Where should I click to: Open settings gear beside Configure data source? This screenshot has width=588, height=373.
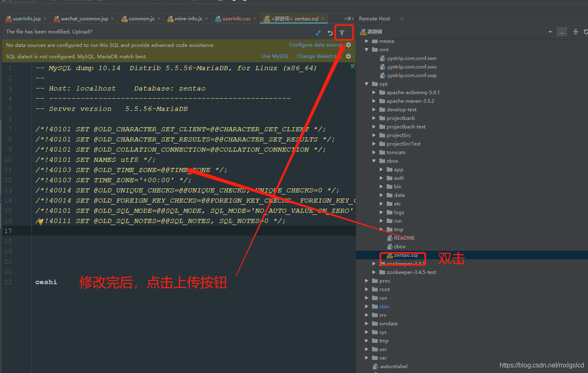click(x=348, y=45)
